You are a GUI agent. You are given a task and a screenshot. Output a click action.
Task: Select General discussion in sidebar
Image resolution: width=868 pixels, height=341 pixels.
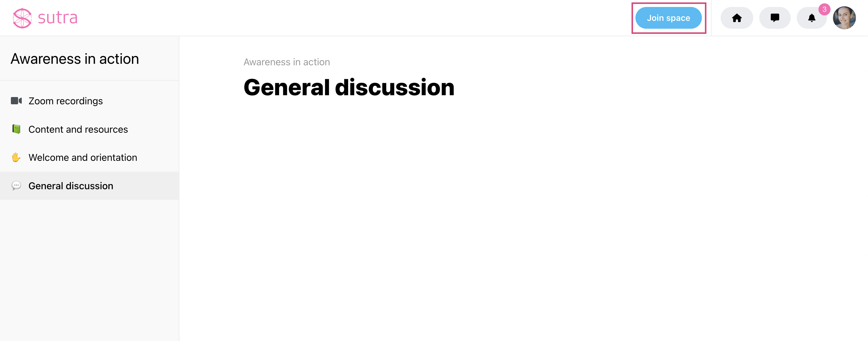pos(89,186)
